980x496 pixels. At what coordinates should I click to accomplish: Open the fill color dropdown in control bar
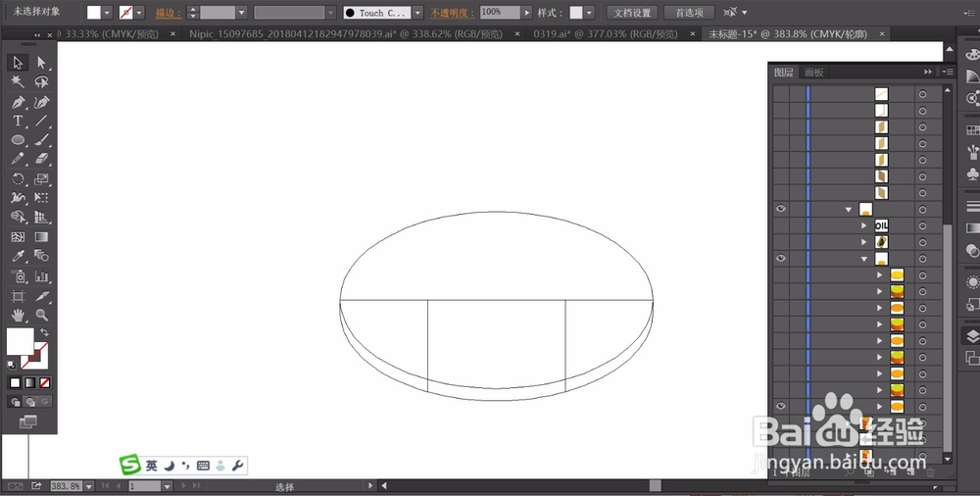pos(108,13)
